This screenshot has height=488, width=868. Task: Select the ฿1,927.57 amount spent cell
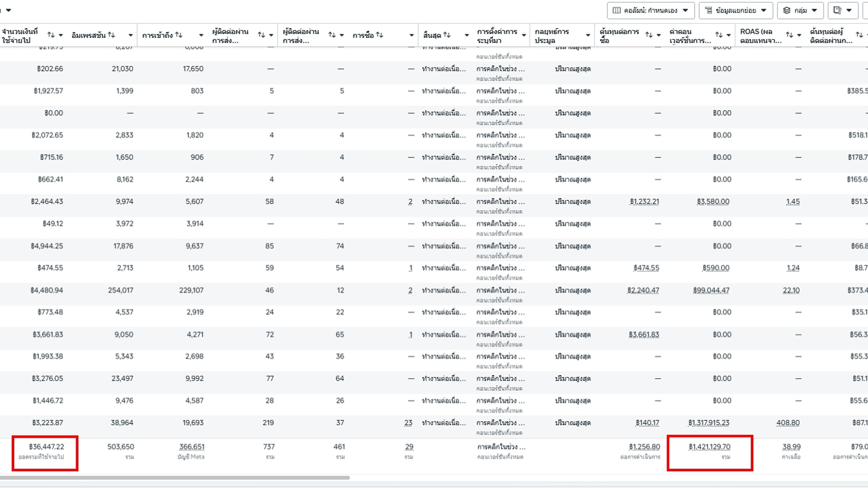coord(48,91)
